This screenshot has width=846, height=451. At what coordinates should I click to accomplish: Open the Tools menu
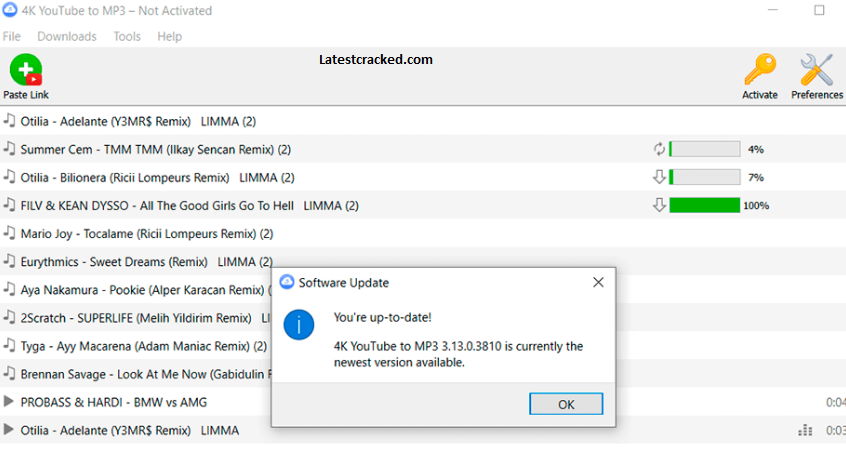coord(127,36)
